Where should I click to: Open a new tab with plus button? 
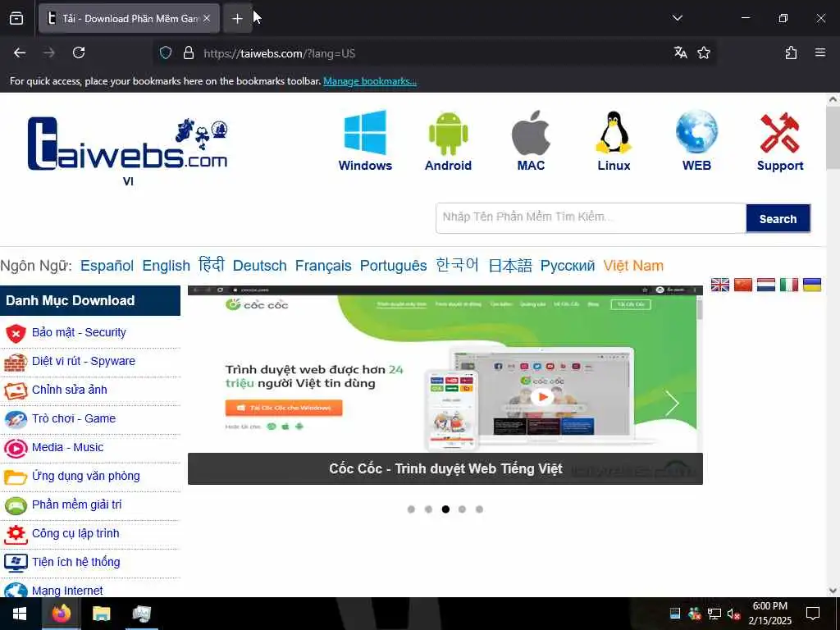pyautogui.click(x=237, y=19)
